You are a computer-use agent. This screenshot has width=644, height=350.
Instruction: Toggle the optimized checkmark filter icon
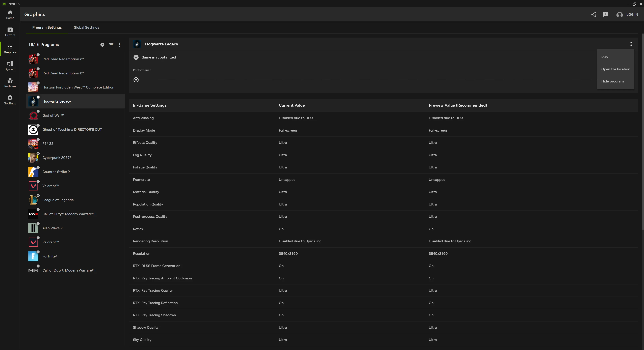(x=102, y=45)
